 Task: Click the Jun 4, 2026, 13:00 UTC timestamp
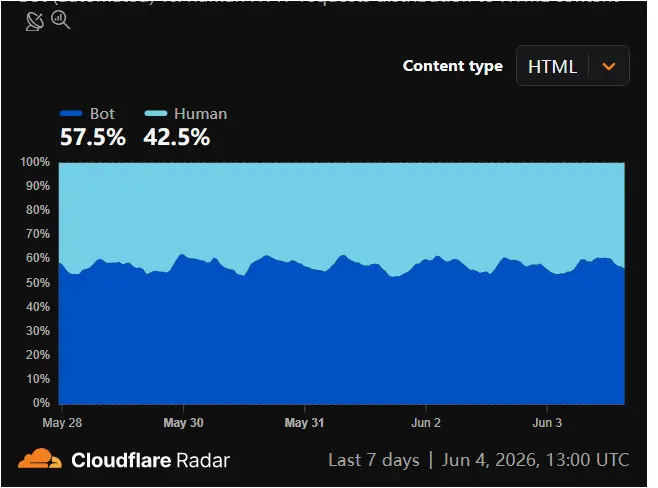pos(535,460)
